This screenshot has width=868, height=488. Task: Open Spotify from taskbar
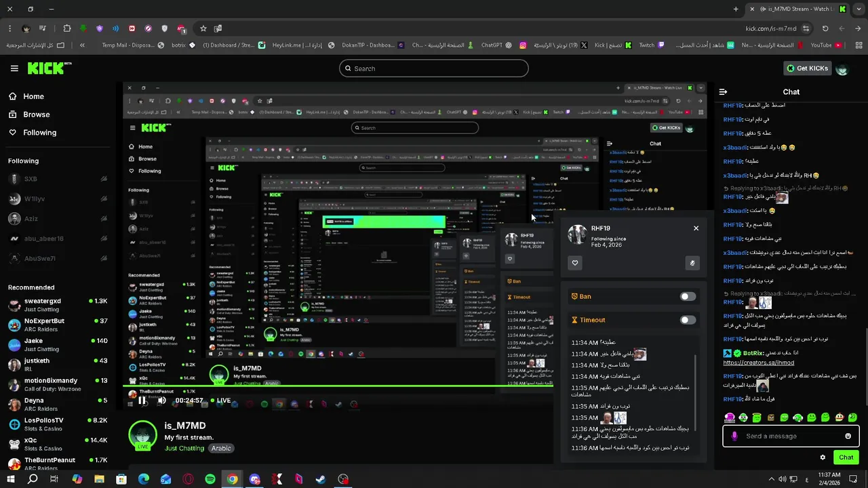(x=210, y=479)
